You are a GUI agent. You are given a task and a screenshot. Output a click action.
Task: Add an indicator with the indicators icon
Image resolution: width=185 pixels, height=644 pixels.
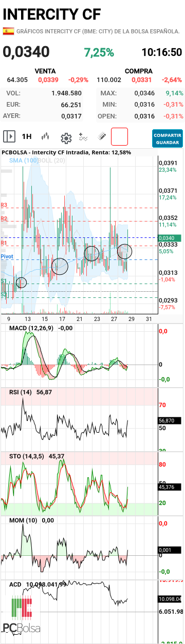click(x=84, y=137)
